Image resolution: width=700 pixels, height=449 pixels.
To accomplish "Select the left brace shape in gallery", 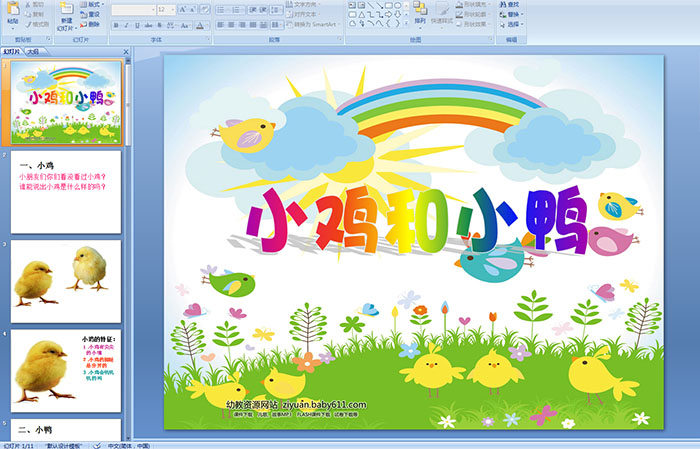I will [388, 23].
